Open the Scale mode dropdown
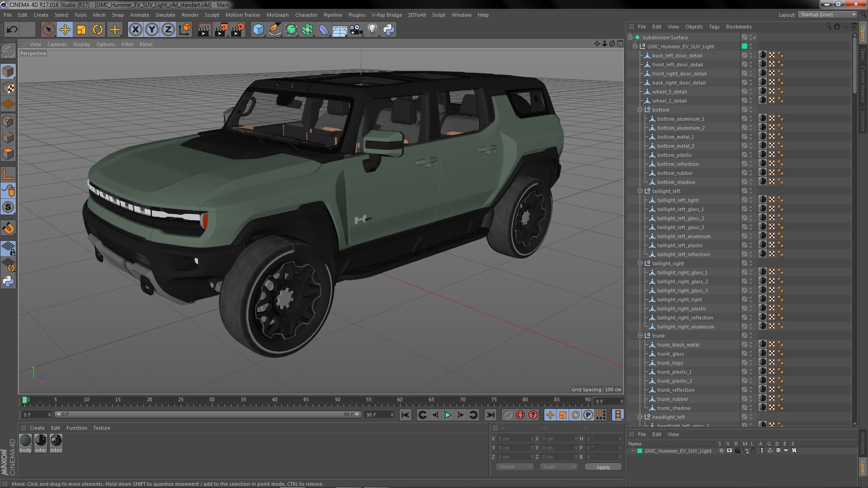Viewport: 868px width, 488px height. (559, 467)
